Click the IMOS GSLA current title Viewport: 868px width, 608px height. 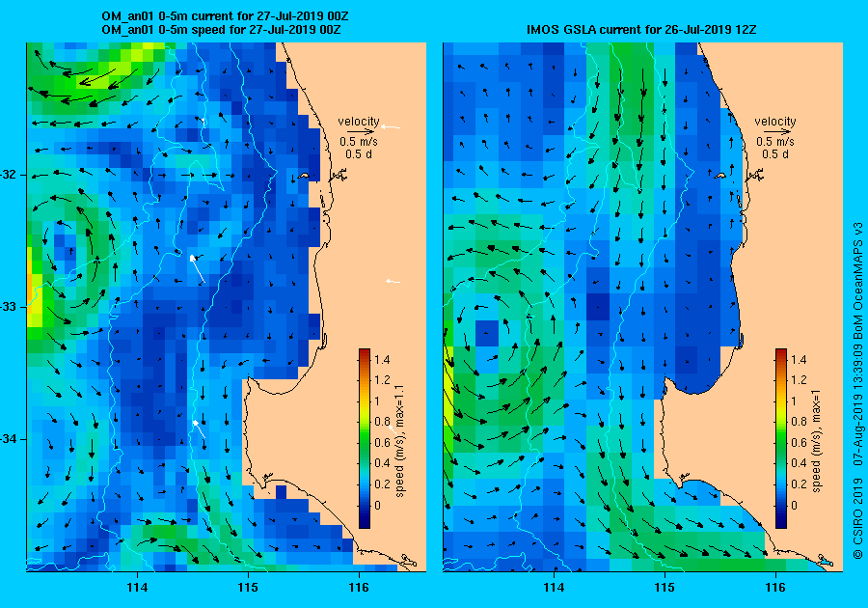[641, 30]
